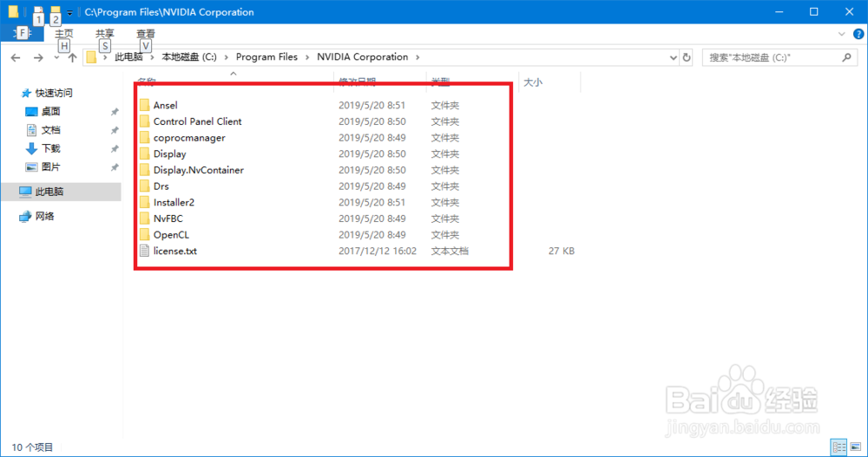Select the Display.NvContainer folder icon
This screenshot has height=457, width=868.
tap(144, 170)
